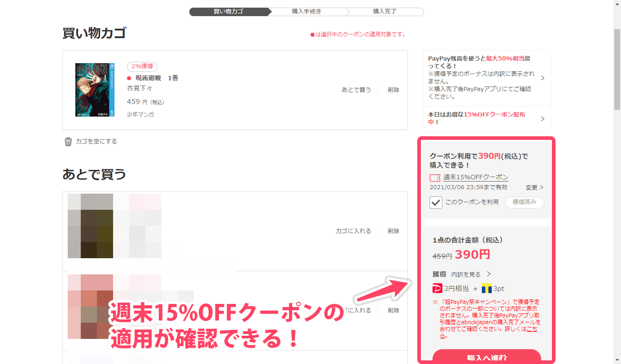Click カゴに入れる for first saved item

click(x=354, y=231)
